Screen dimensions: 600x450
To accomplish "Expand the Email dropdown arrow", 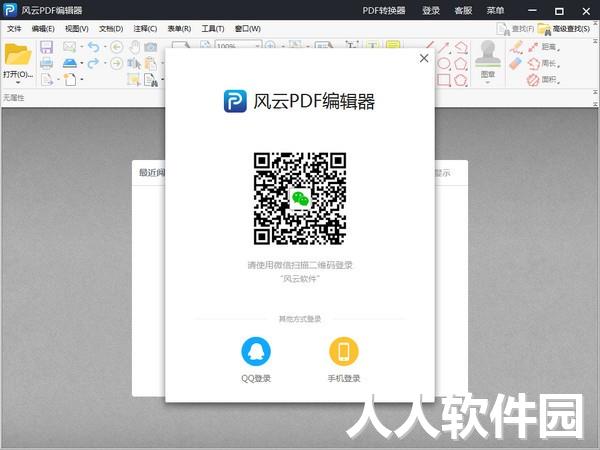I will [x=82, y=47].
